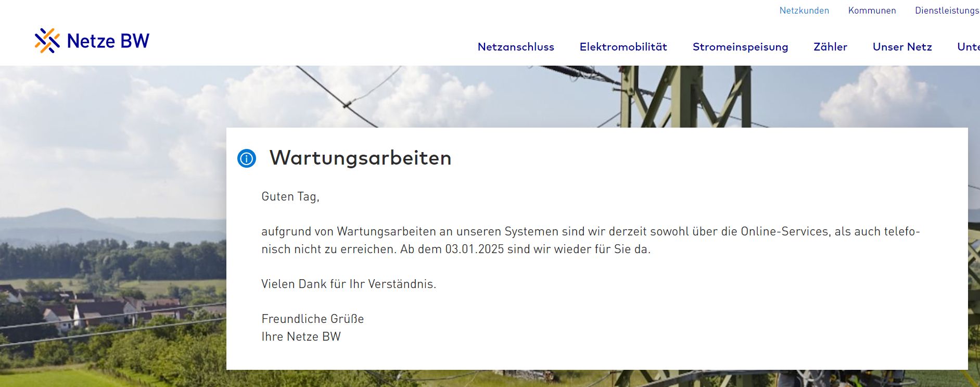This screenshot has height=387, width=980.
Task: Open the Unser Netz menu
Action: pyautogui.click(x=902, y=47)
